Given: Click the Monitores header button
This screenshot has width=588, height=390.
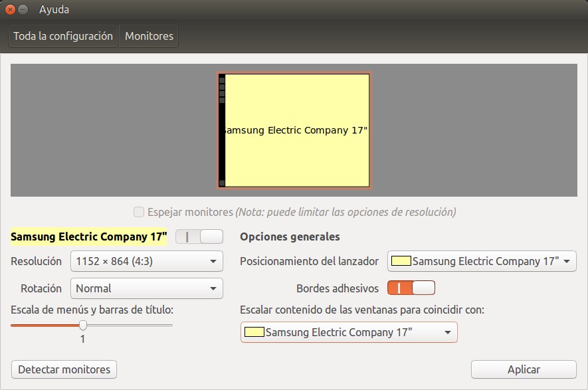Looking at the screenshot, I should (x=149, y=36).
